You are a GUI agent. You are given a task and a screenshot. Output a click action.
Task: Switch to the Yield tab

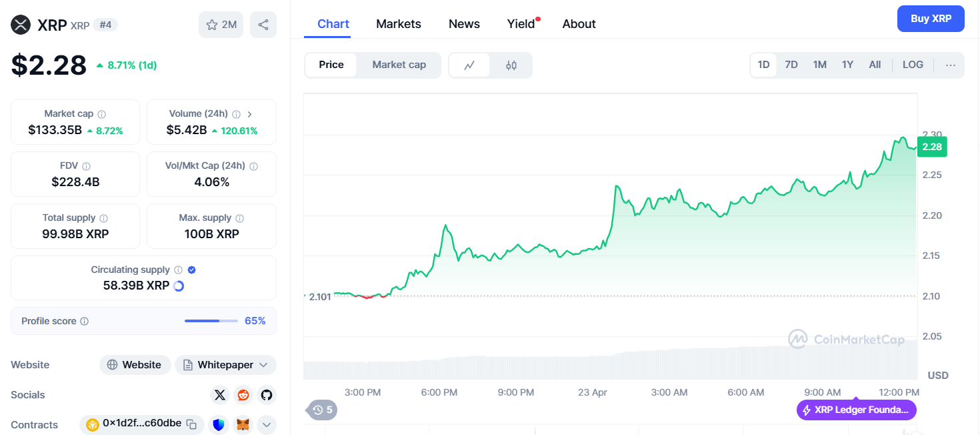pyautogui.click(x=521, y=24)
